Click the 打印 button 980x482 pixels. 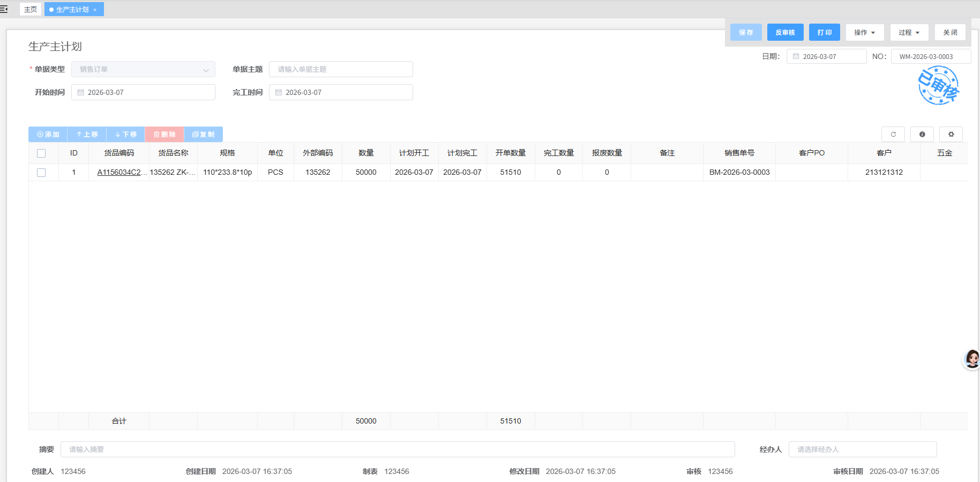tap(824, 33)
